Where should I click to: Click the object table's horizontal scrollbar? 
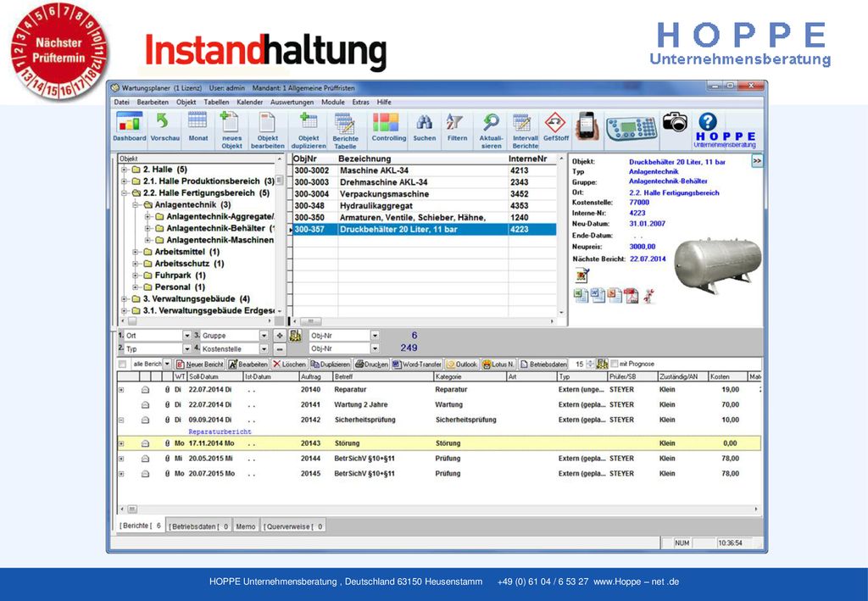pyautogui.click(x=426, y=321)
